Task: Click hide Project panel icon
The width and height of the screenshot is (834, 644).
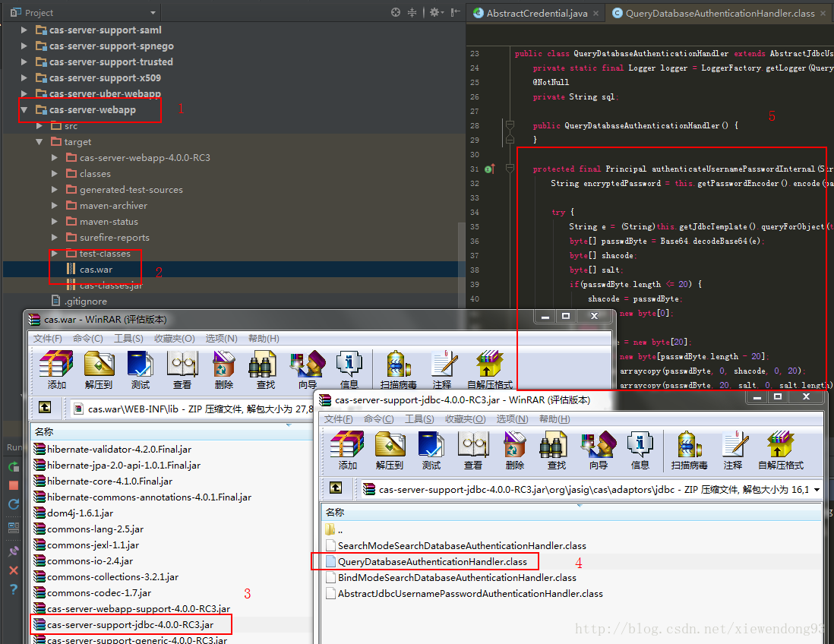Action: 455,12
